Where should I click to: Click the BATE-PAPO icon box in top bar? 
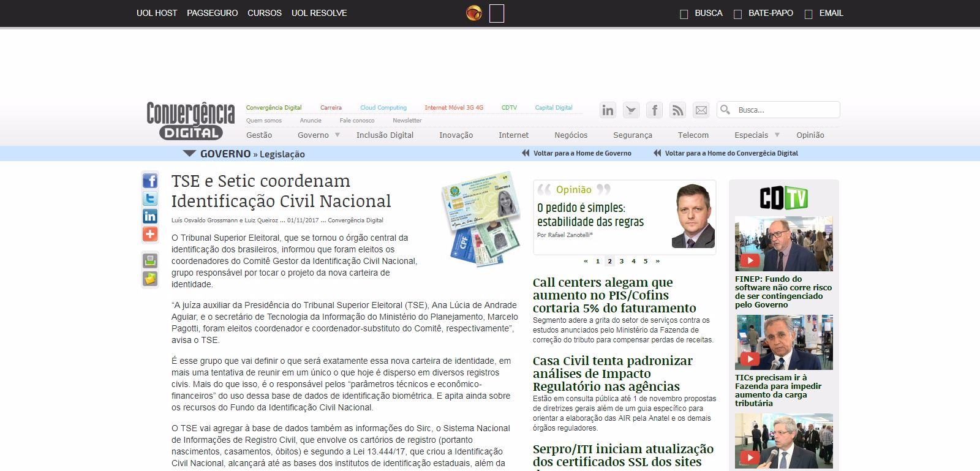point(738,14)
